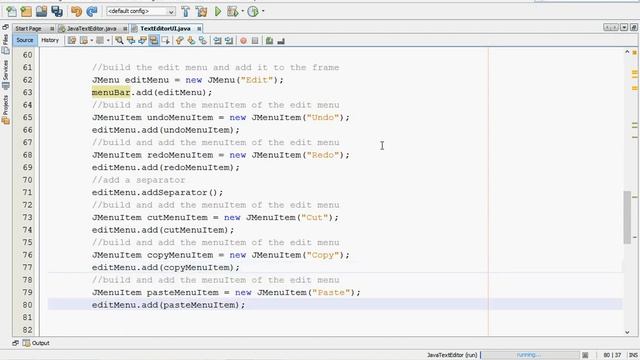Switch to Source view
Screen dimensions: 640x360
point(24,40)
